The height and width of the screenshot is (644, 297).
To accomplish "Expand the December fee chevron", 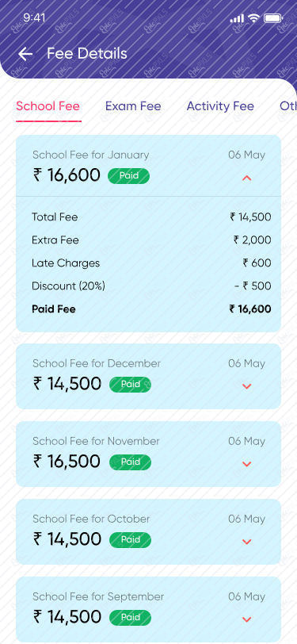I will (x=246, y=386).
